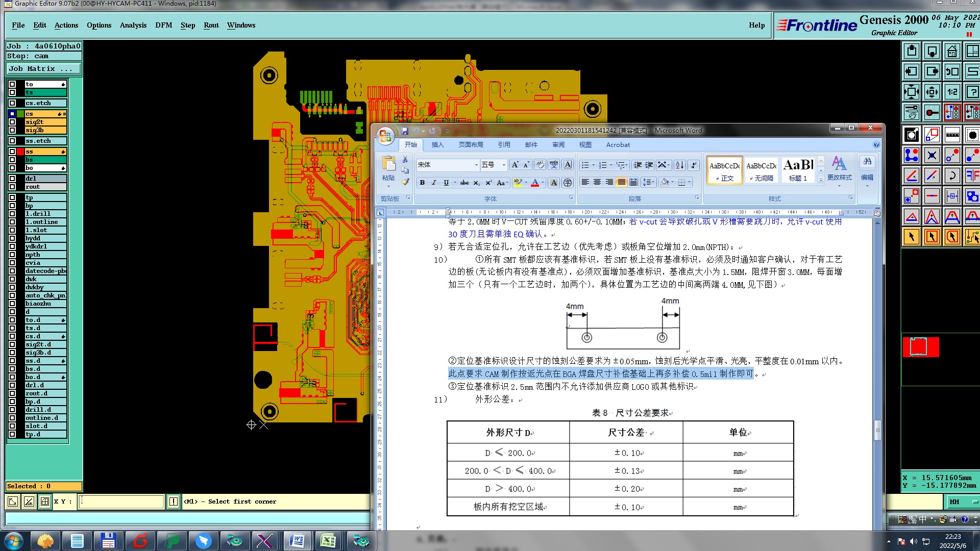Toggle the checkbox for layer 1.outline
This screenshot has width=980, height=551.
[12, 222]
